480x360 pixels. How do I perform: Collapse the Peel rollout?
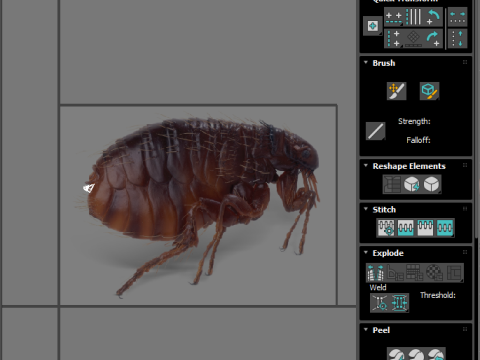click(366, 329)
